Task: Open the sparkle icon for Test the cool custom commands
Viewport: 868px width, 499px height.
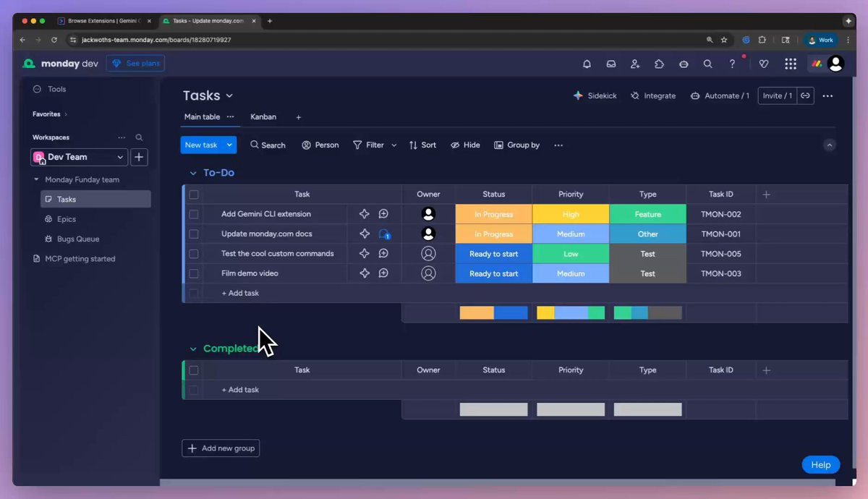Action: (365, 254)
